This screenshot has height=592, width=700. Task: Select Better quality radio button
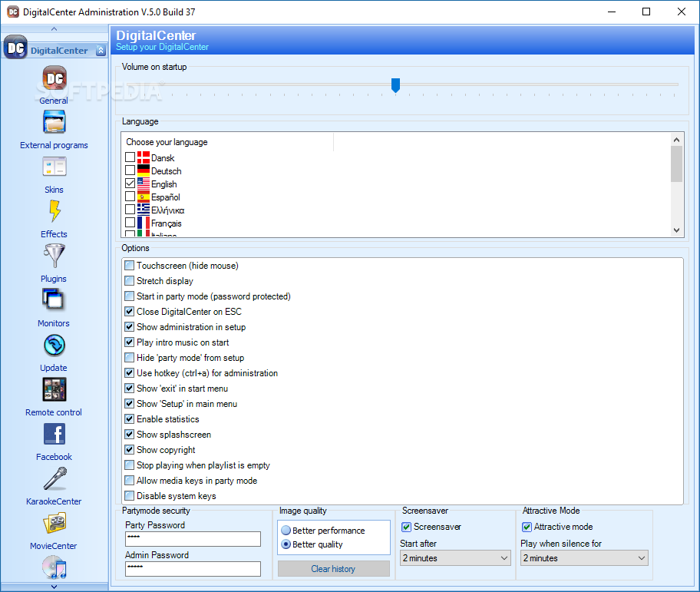tap(286, 544)
